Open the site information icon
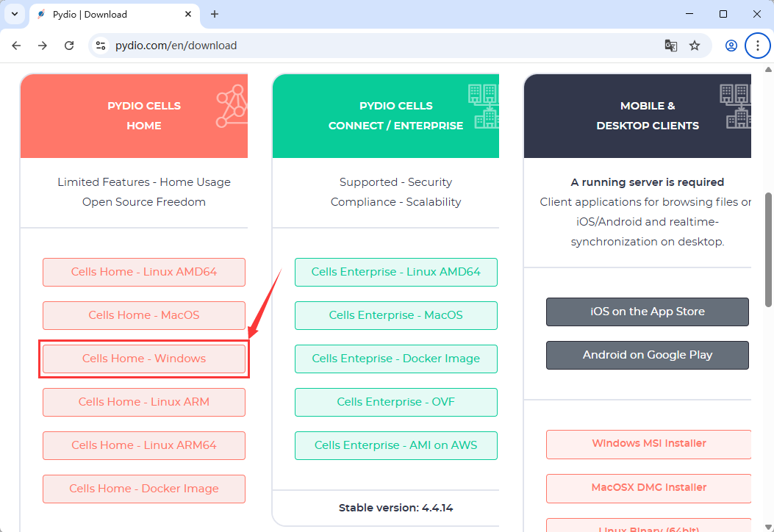The height and width of the screenshot is (532, 774). coord(101,46)
